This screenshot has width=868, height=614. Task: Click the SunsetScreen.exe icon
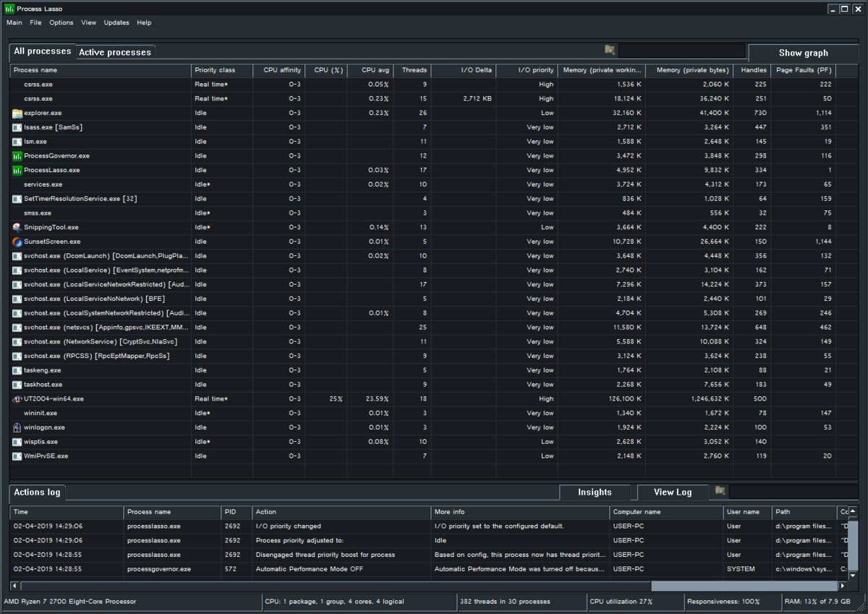click(17, 242)
